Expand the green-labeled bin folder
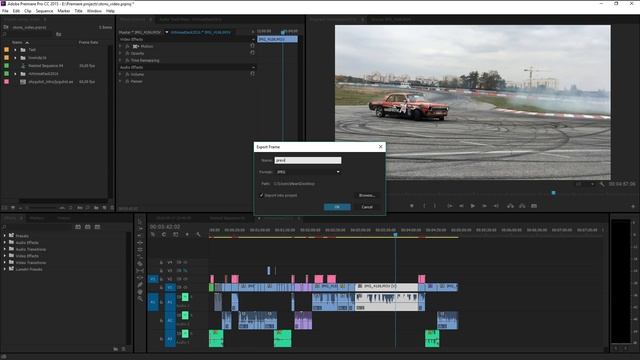Screen dimensions: 640x360 click(16, 74)
